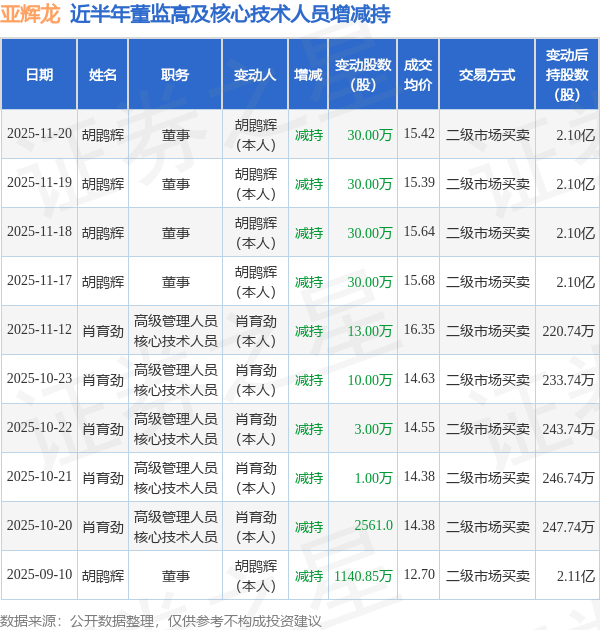
Task: Select the date cell 2025-11-12
Action: [x=39, y=329]
